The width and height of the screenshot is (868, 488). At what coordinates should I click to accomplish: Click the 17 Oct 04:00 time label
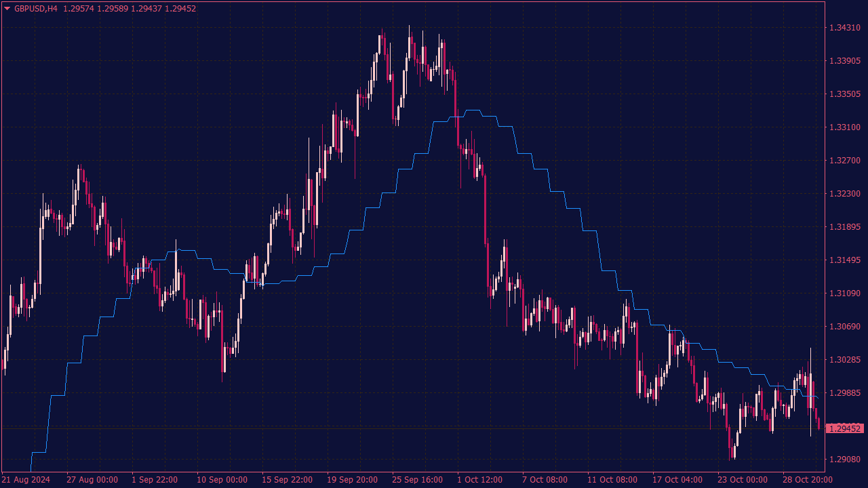(x=677, y=480)
